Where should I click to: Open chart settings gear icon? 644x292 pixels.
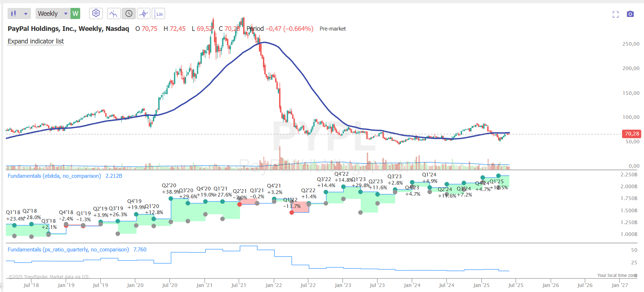96,13
